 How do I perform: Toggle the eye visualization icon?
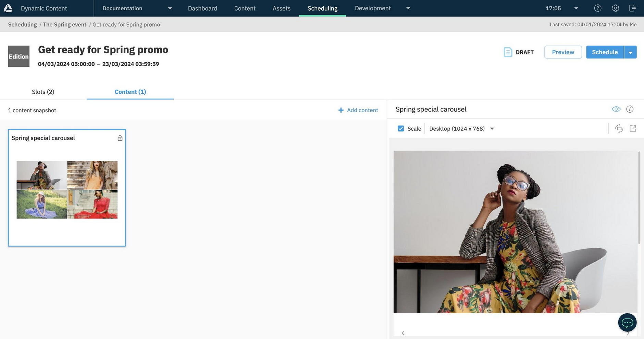point(616,109)
